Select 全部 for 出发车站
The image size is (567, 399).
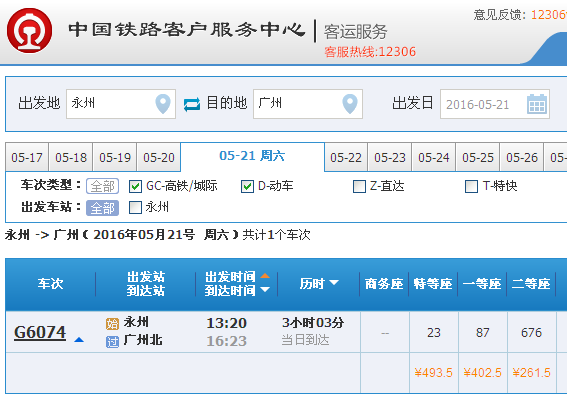[x=102, y=208]
